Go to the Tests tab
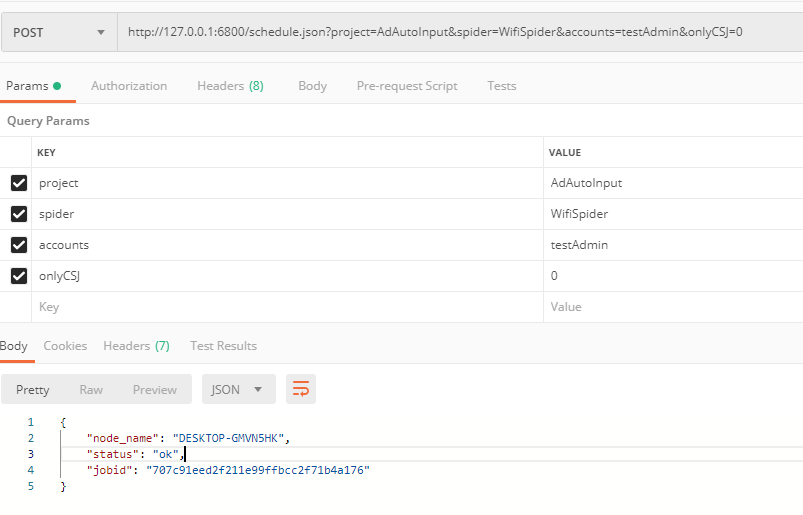Viewport: 803px width, 515px height. [x=501, y=86]
